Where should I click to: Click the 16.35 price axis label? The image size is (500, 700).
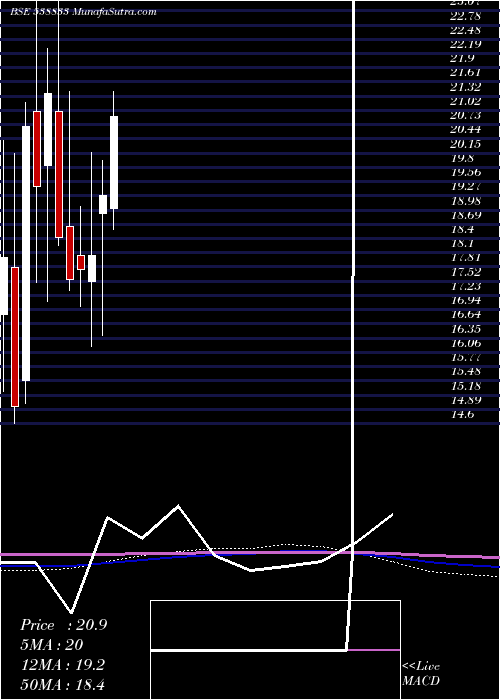tap(466, 329)
